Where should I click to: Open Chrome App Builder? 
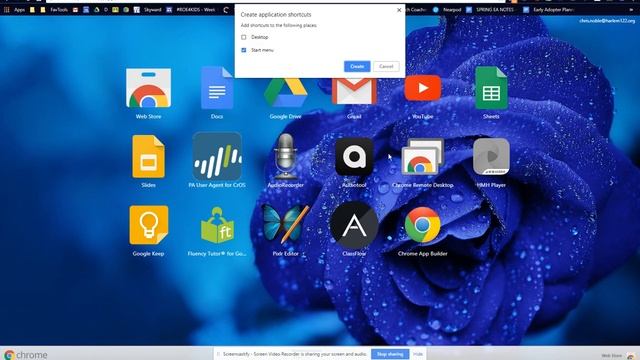pyautogui.click(x=422, y=225)
